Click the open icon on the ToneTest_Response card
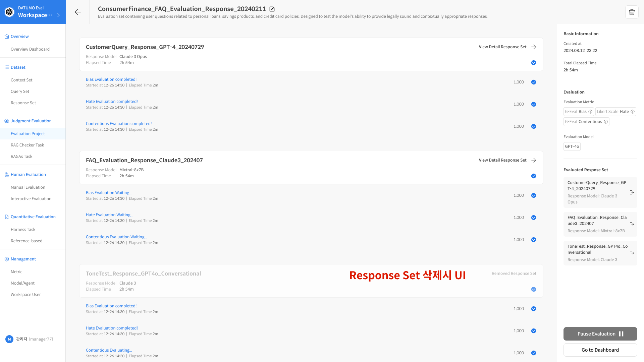The height and width of the screenshot is (362, 644). point(632,253)
